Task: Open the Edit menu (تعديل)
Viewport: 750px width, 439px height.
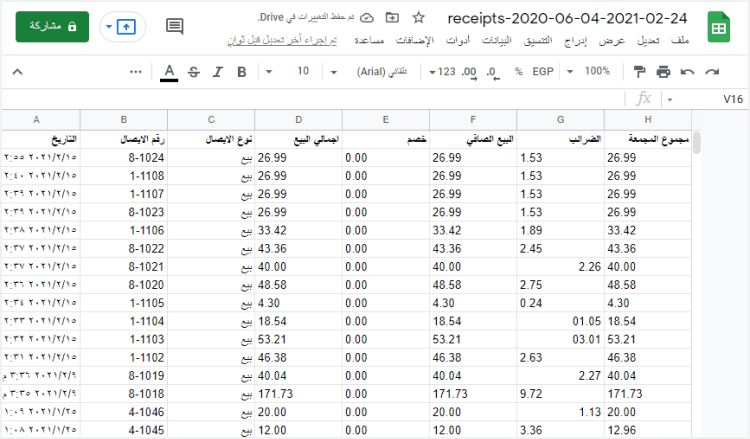Action: click(x=648, y=40)
